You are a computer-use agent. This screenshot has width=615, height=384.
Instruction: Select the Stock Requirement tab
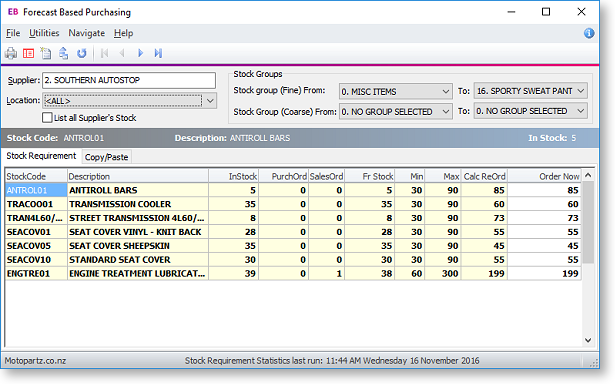(41, 156)
